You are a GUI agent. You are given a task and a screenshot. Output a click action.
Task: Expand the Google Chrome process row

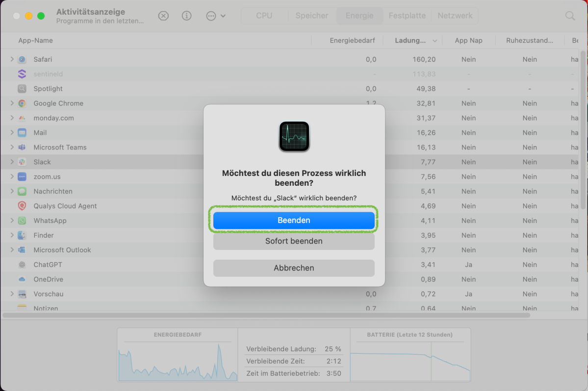[12, 103]
